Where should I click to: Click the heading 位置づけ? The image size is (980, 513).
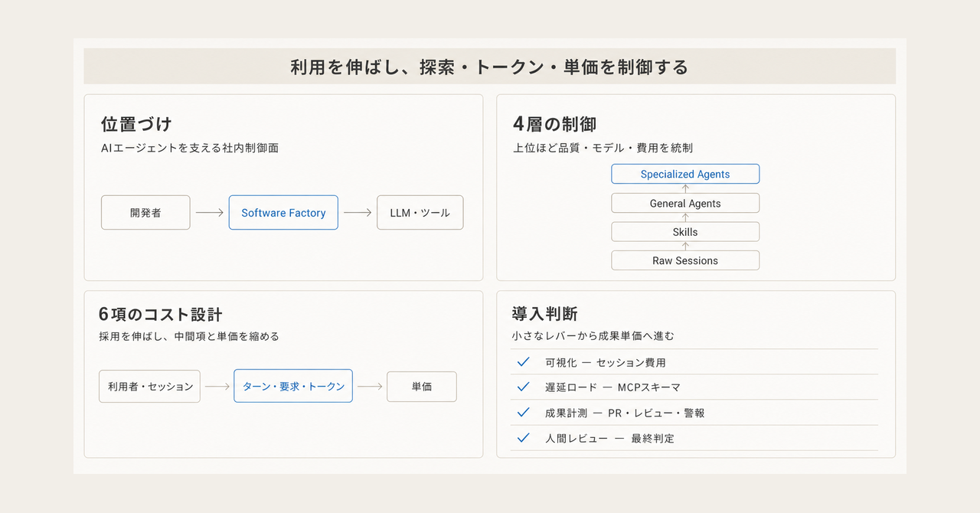point(136,124)
